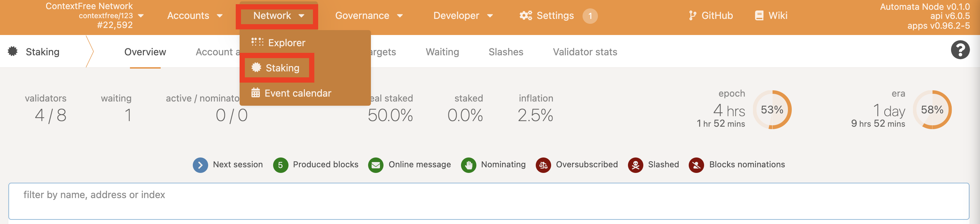Open Settings with the gears icon
This screenshot has width=980, height=224.
547,16
